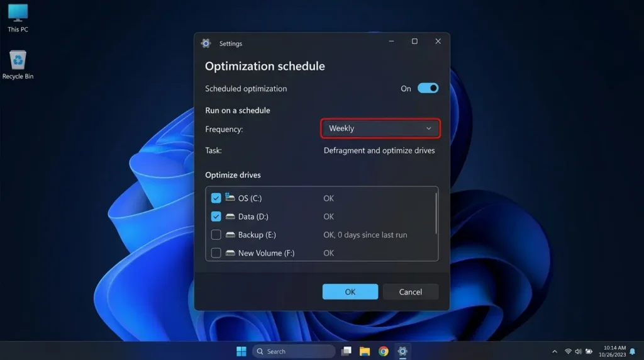The image size is (644, 360).
Task: Close the Settings window
Action: click(438, 41)
